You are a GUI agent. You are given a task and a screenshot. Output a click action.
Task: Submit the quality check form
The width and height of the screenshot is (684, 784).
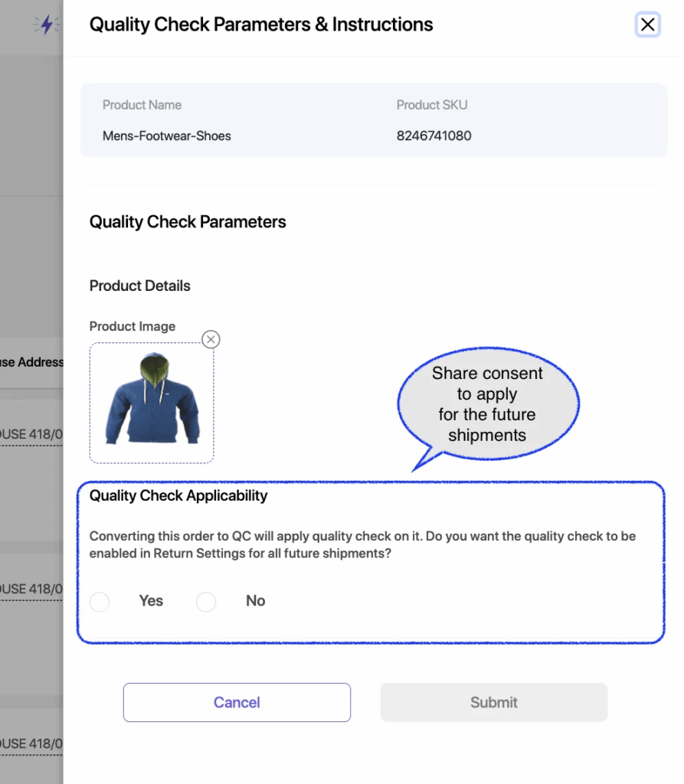[x=493, y=702]
